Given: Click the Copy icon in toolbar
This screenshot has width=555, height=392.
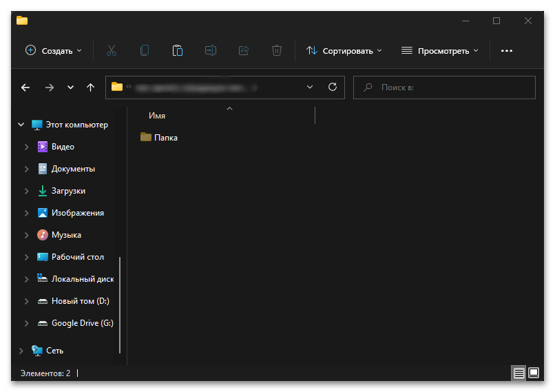Looking at the screenshot, I should (x=145, y=50).
